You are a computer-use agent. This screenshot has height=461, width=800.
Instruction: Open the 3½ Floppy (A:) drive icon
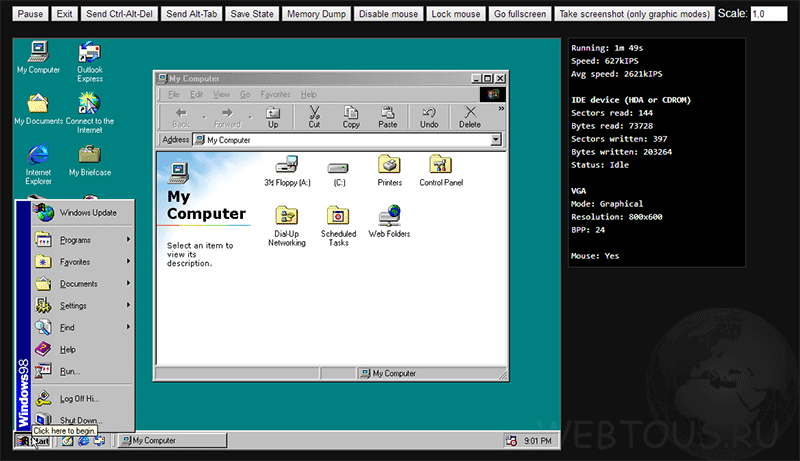tap(287, 165)
